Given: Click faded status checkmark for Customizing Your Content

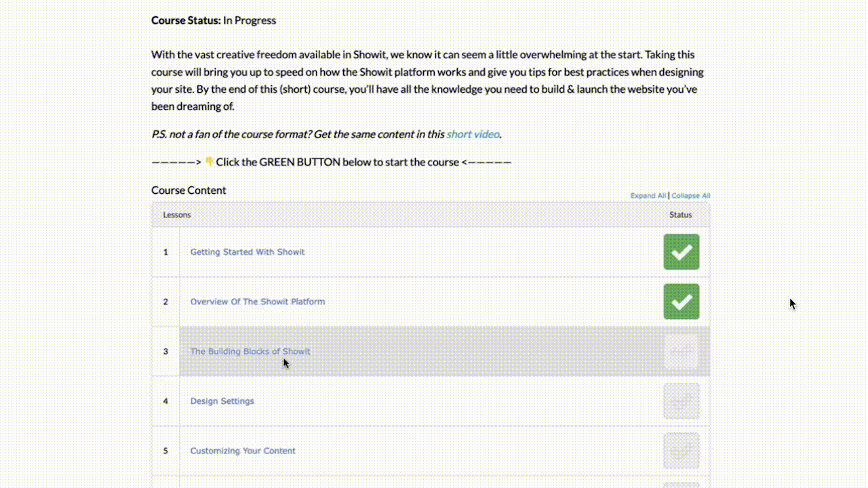Looking at the screenshot, I should pyautogui.click(x=681, y=451).
